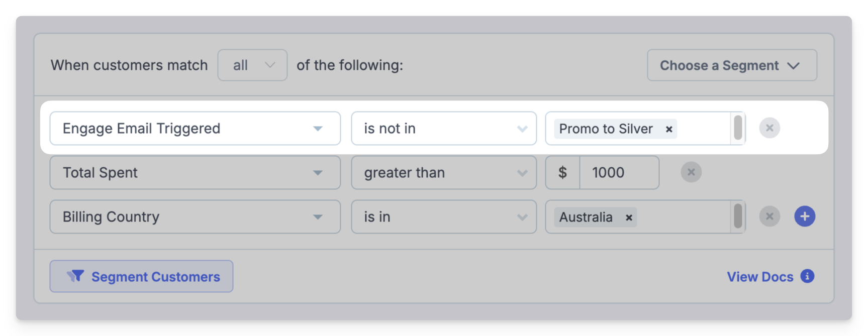Open the Choose a Segment menu
This screenshot has height=336, width=868.
(x=732, y=65)
